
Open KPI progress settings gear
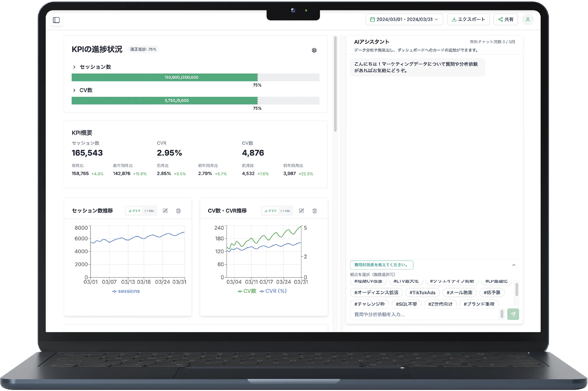click(x=314, y=50)
